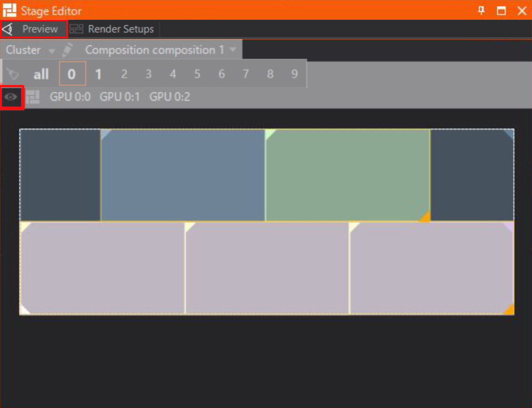Screen dimensions: 532x408
Task: Click orange corner handle of bottom-right display
Action: [509, 310]
